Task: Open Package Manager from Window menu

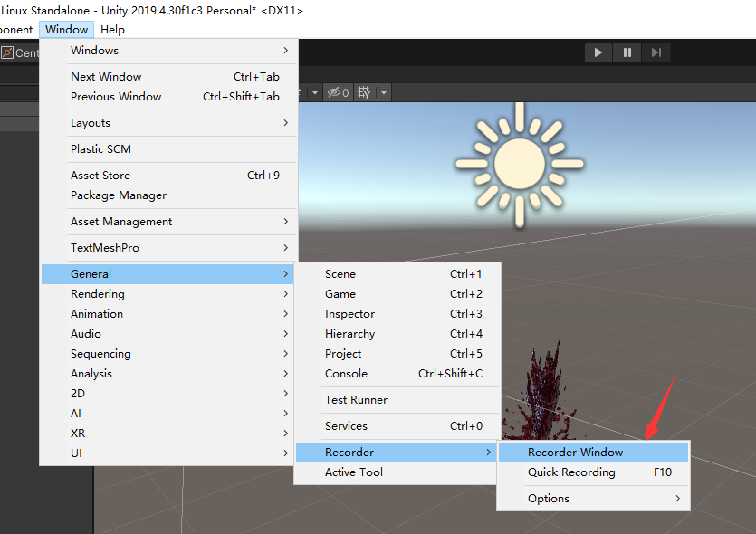Action: point(119,195)
